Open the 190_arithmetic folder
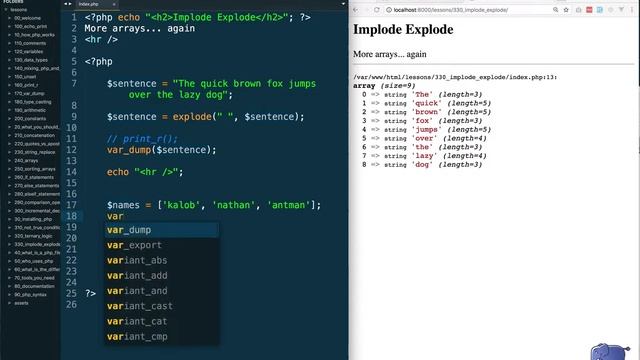 [x=30, y=110]
